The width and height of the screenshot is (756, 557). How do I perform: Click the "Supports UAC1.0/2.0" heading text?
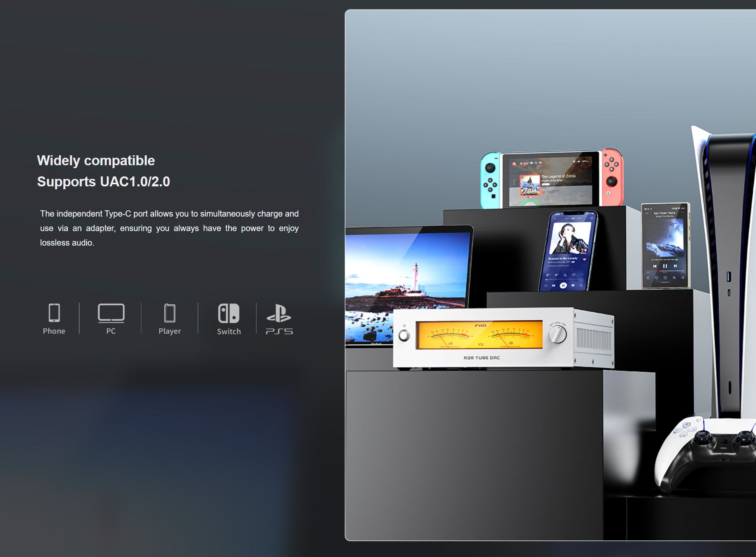tap(103, 182)
